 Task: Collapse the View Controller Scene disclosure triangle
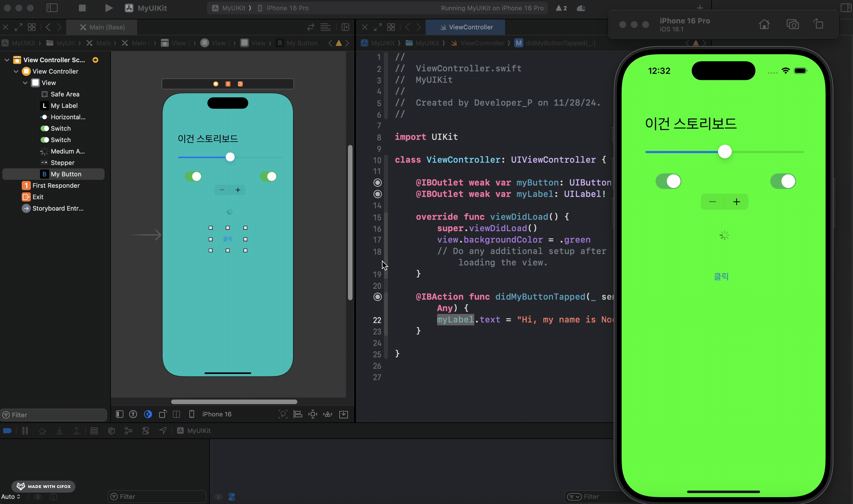[x=7, y=60]
